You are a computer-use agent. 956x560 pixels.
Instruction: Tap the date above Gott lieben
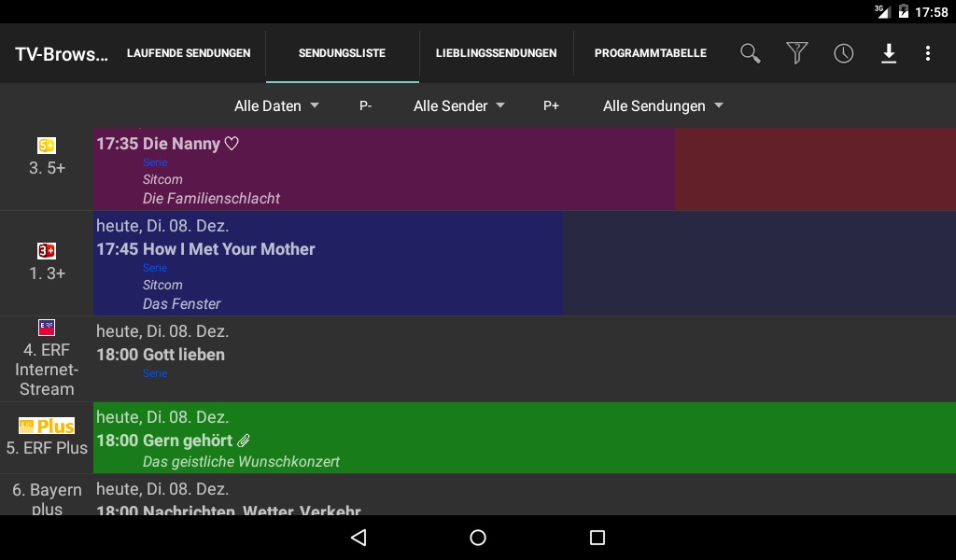point(162,331)
